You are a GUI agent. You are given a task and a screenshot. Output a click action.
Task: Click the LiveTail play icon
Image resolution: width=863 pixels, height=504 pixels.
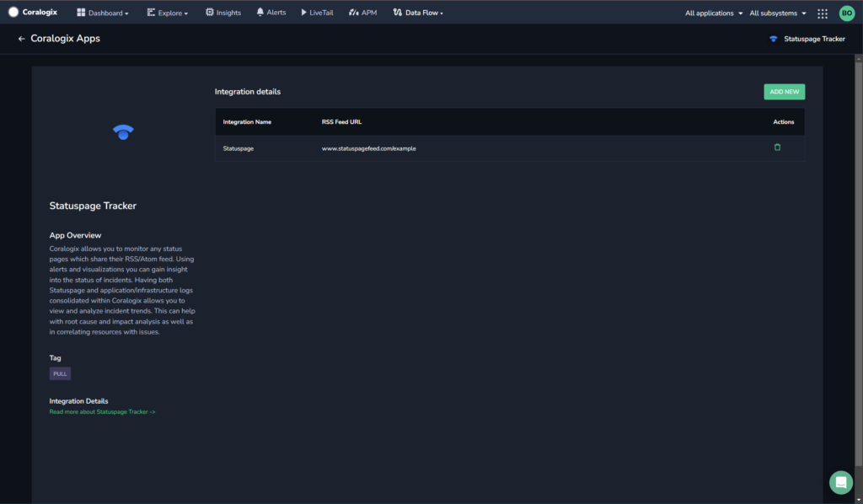tap(303, 12)
